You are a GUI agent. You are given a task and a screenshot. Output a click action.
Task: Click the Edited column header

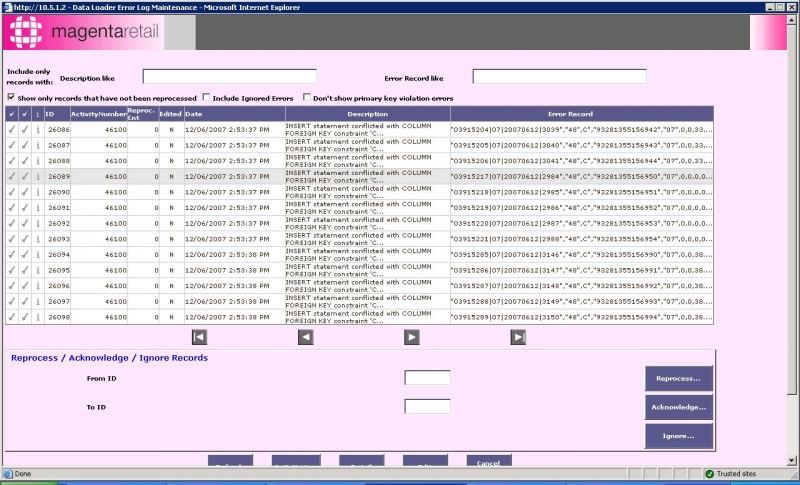click(171, 114)
